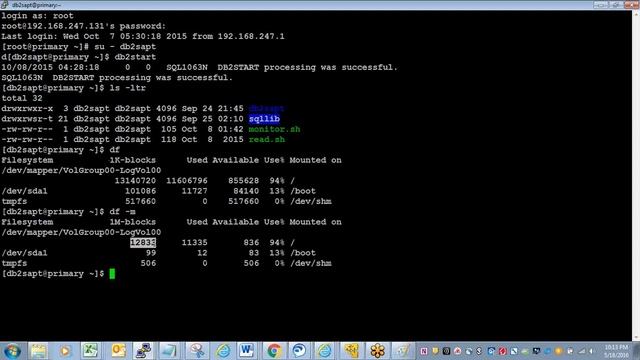Open the PuTTY system menu icon in title bar

(x=4, y=4)
